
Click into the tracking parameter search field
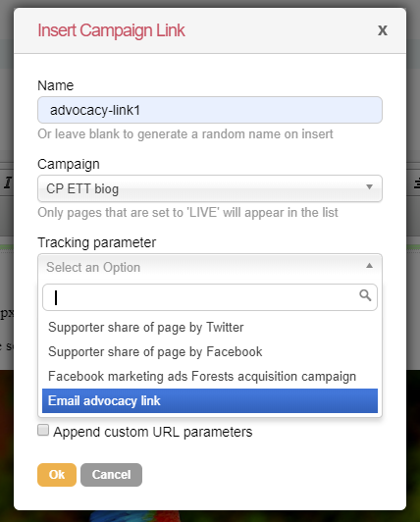tap(210, 297)
